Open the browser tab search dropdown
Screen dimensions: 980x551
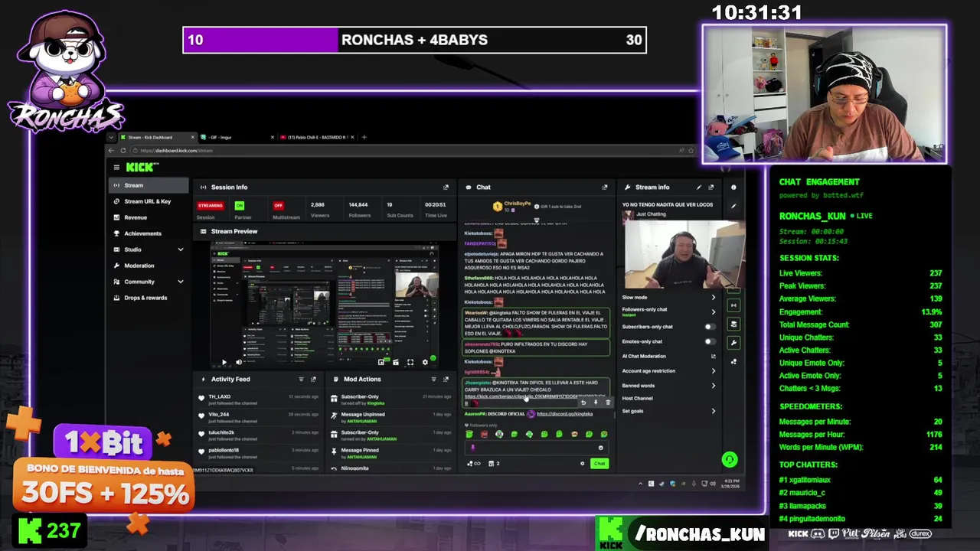pyautogui.click(x=111, y=137)
